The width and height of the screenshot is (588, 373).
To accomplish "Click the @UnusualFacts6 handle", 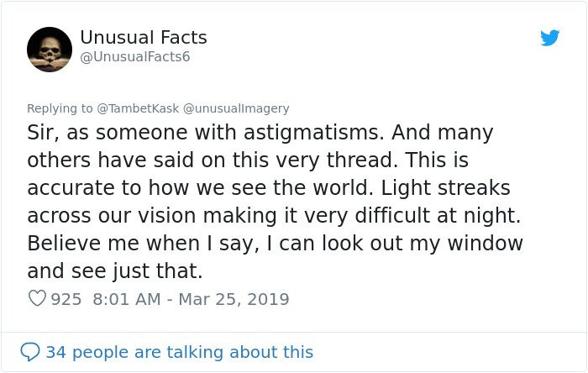I will (x=135, y=57).
